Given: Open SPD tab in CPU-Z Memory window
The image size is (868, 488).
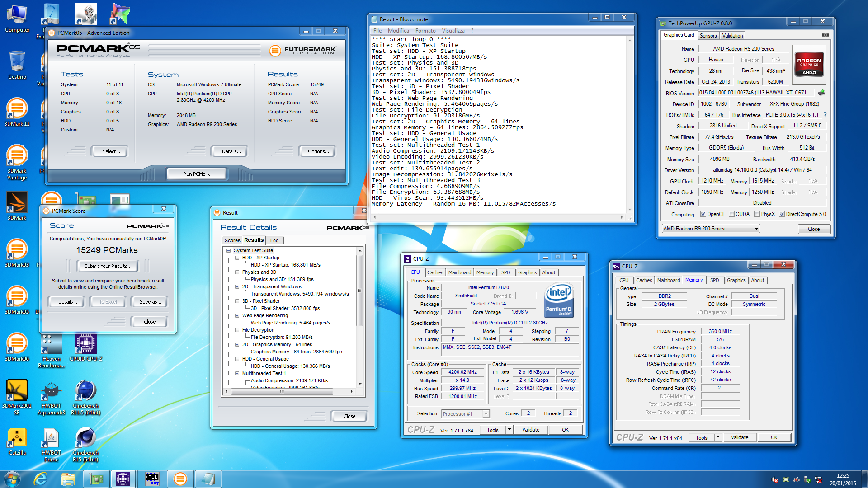Looking at the screenshot, I should pos(714,280).
